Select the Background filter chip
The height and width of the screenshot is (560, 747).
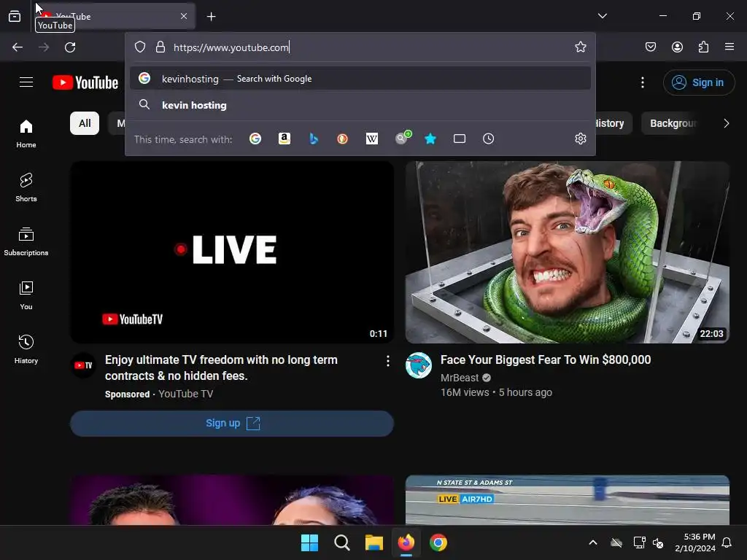pyautogui.click(x=670, y=123)
